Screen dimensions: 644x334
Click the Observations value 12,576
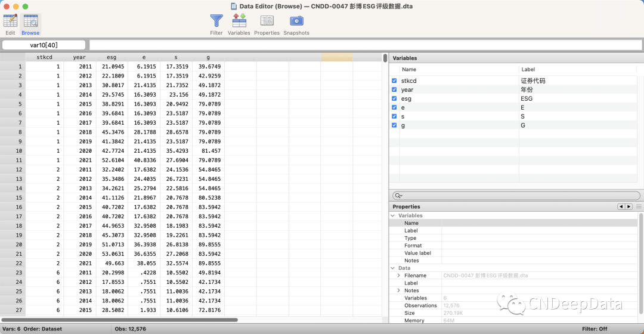click(x=451, y=305)
